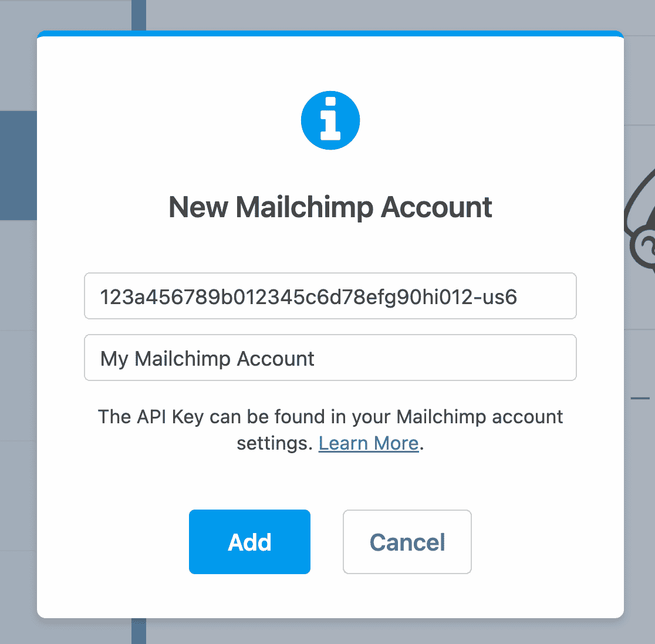
Task: Select the 'Add' label text
Action: [x=249, y=542]
